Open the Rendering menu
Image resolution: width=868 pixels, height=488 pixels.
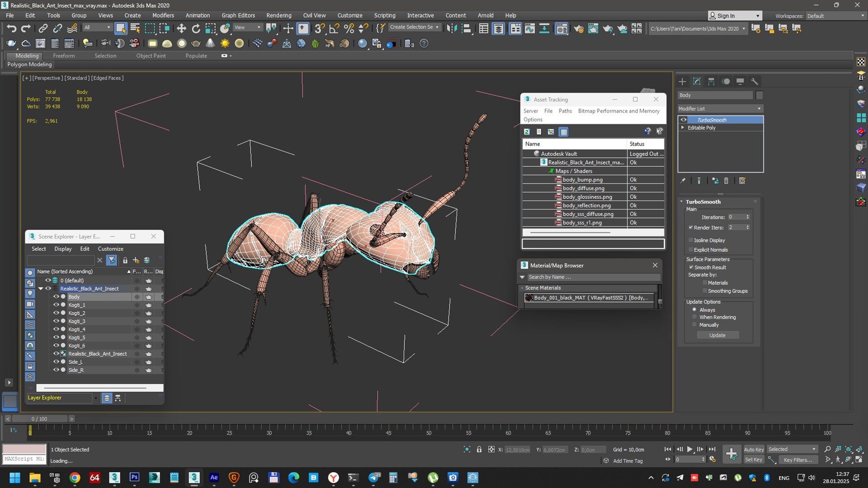(278, 15)
